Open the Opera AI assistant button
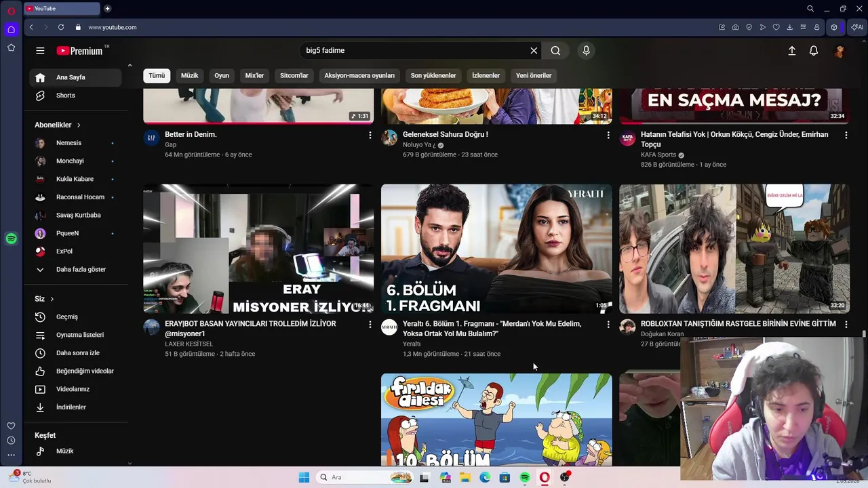Viewport: 868px width, 488px height. coord(857,27)
